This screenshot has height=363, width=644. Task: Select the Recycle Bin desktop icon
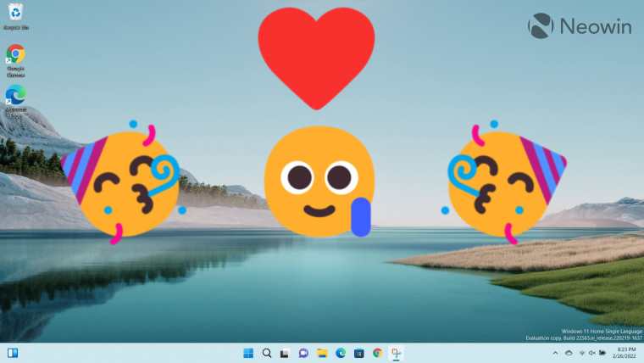click(x=15, y=15)
